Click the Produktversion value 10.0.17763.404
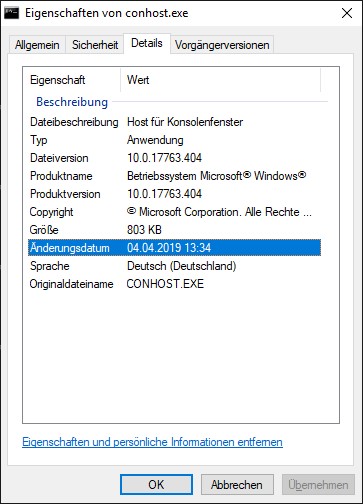 tap(164, 194)
